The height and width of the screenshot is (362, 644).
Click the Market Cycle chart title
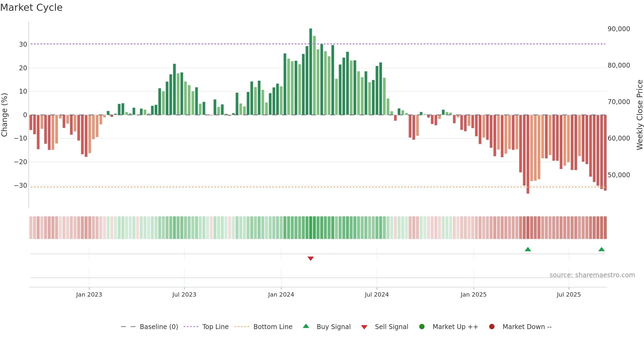31,8
